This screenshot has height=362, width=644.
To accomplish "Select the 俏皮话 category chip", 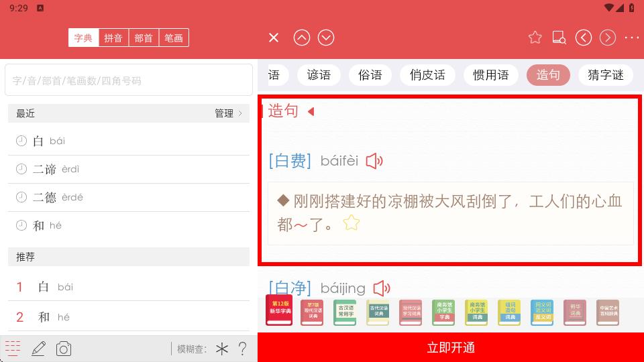I will [x=427, y=75].
